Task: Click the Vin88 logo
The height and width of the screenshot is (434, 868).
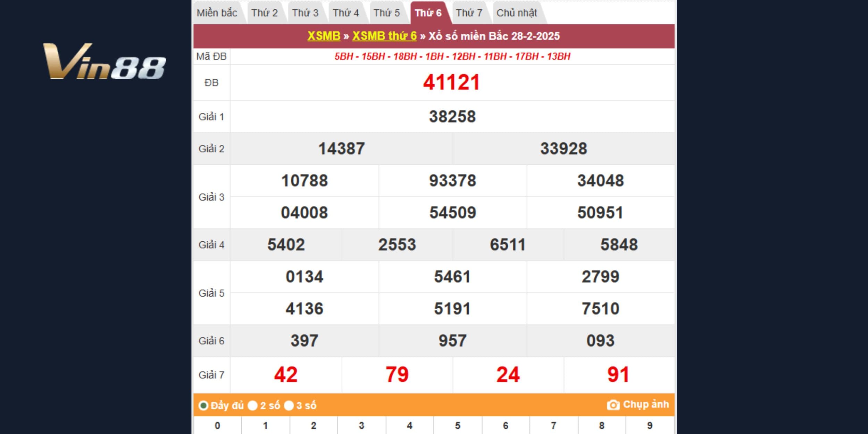Action: pos(104,62)
